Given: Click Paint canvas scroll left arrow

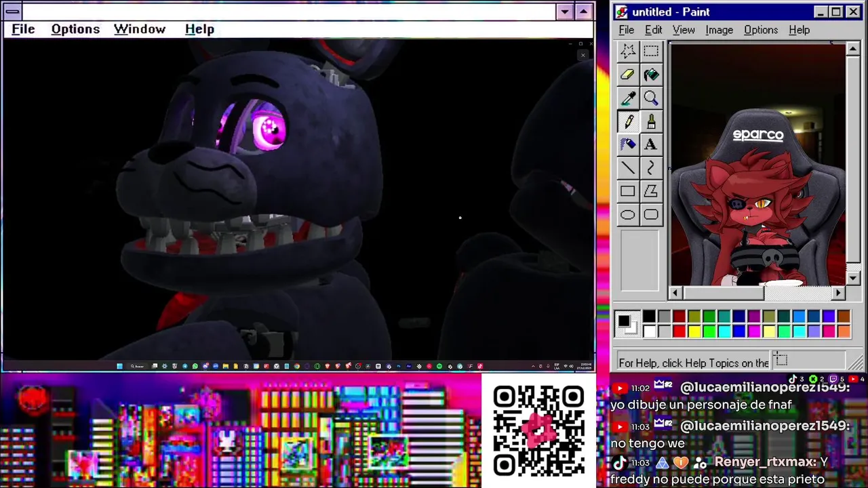Looking at the screenshot, I should 675,293.
